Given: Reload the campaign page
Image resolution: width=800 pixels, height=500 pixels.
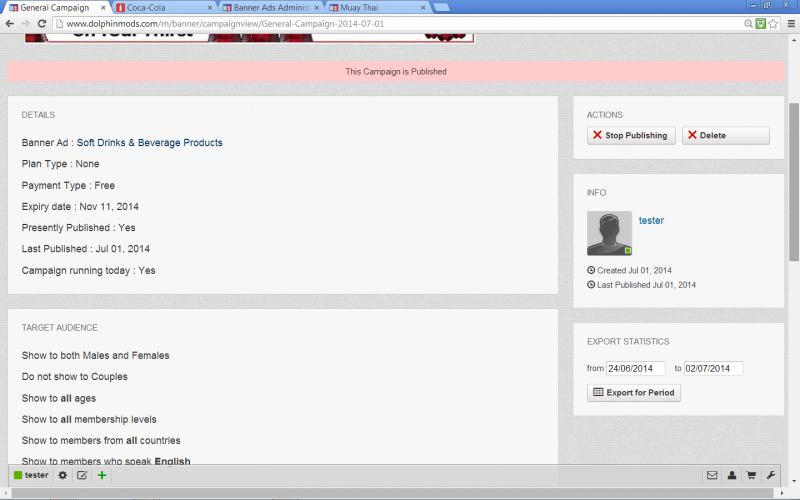Looking at the screenshot, I should (42, 23).
